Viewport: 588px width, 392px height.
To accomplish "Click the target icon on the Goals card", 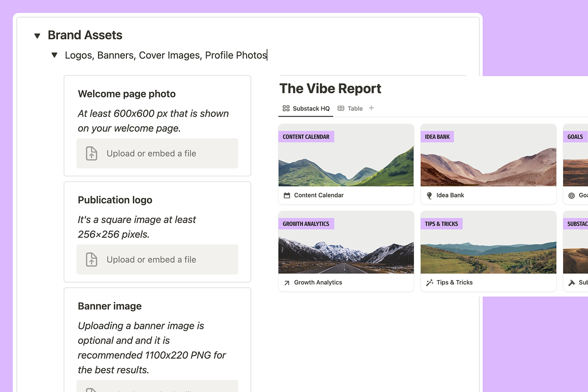I will tap(571, 196).
